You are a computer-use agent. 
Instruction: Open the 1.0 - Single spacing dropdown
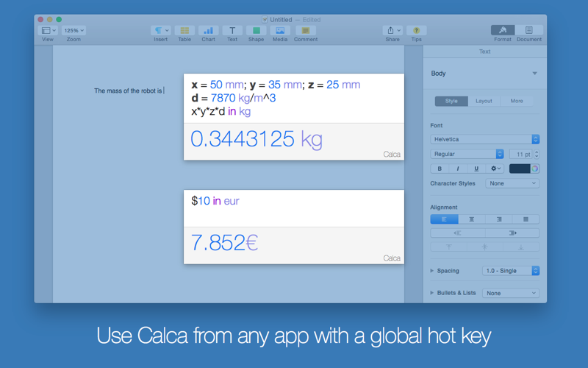(511, 271)
